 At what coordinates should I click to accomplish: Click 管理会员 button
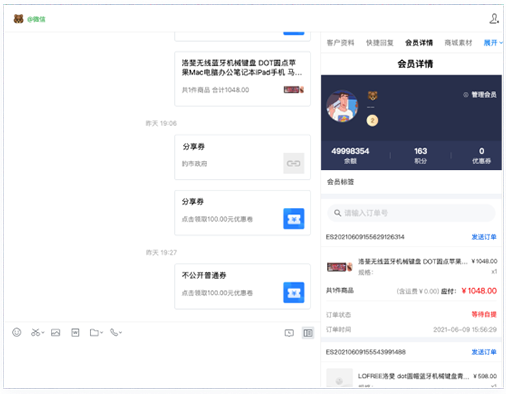click(480, 95)
